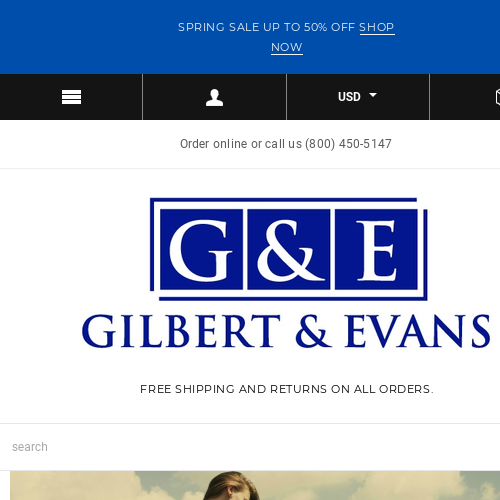Click the free shipping and returns notice
The image size is (500, 500).
pyautogui.click(x=287, y=389)
